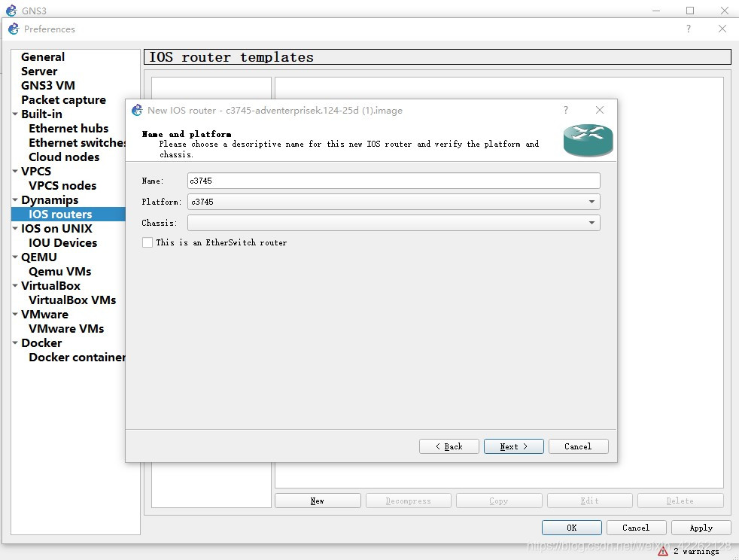The width and height of the screenshot is (739, 560).
Task: Minimize the GNS3 main window
Action: tap(656, 11)
